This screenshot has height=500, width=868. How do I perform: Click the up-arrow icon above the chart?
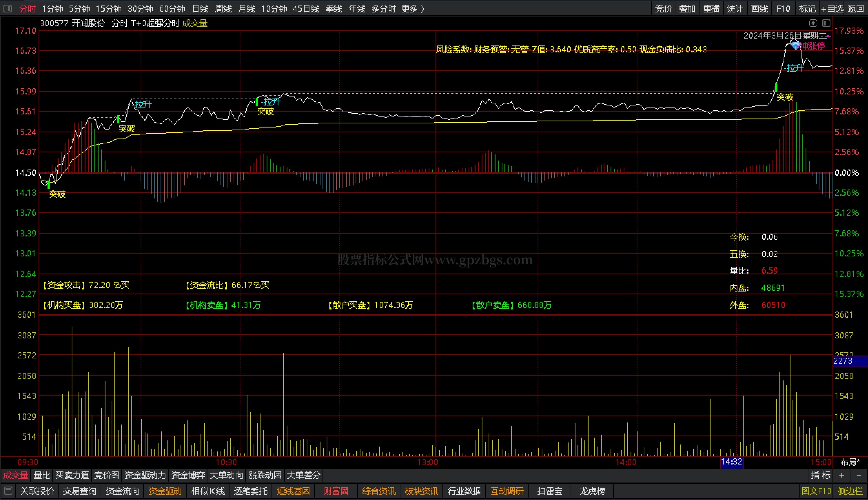tap(813, 23)
